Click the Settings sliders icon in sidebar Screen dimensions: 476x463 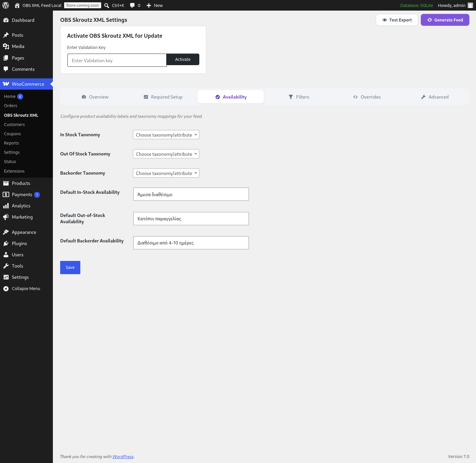(x=6, y=277)
